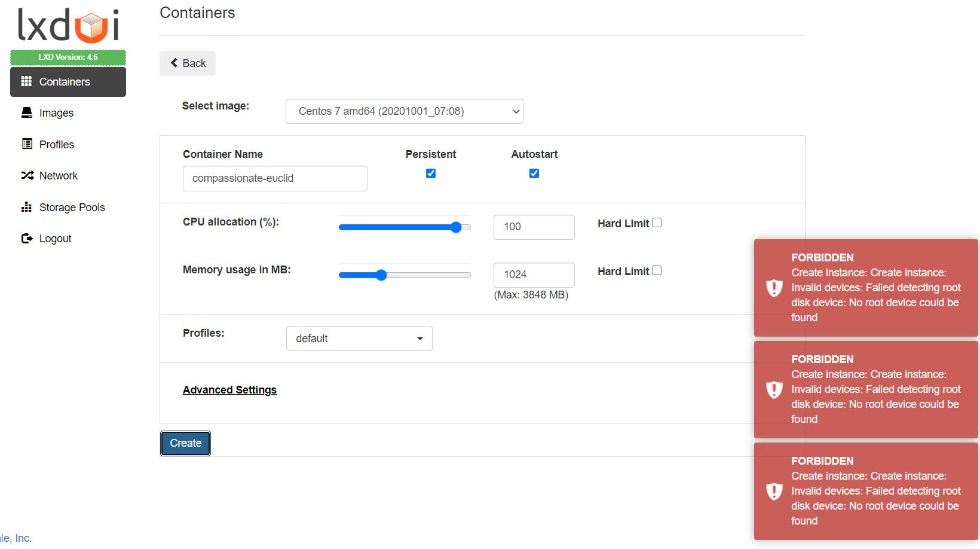Screen dimensions: 980x549
Task: Dismiss the bottom FORBIDDEN error notification
Action: [x=866, y=491]
